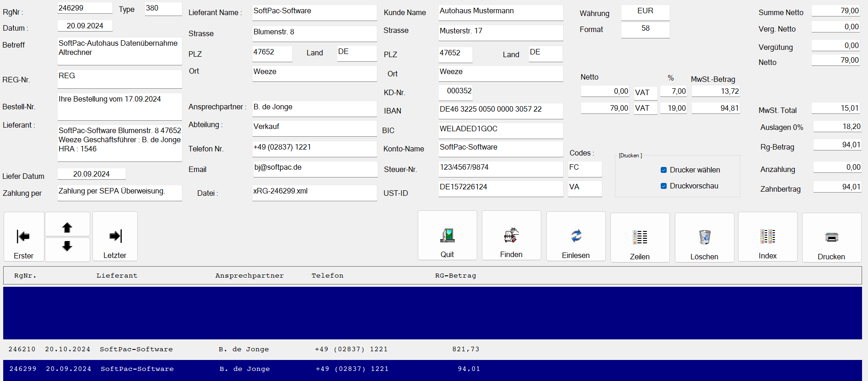
Task: Click the Betreff text field
Action: tap(120, 51)
